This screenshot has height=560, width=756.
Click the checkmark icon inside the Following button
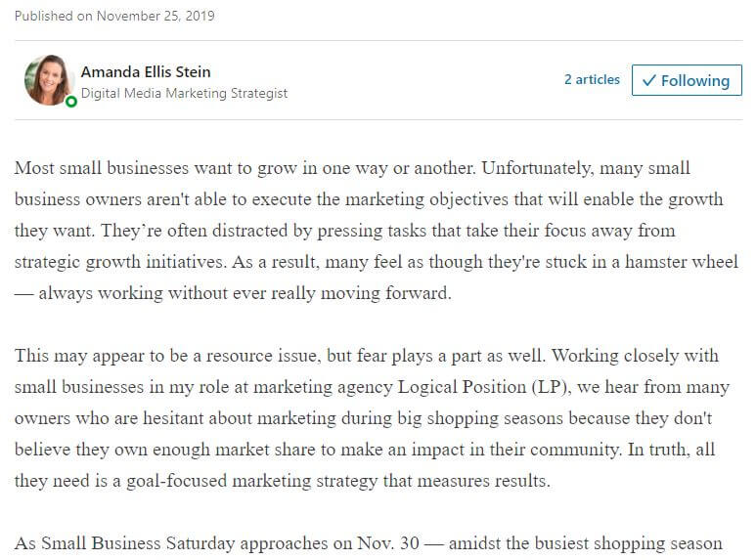[x=649, y=80]
